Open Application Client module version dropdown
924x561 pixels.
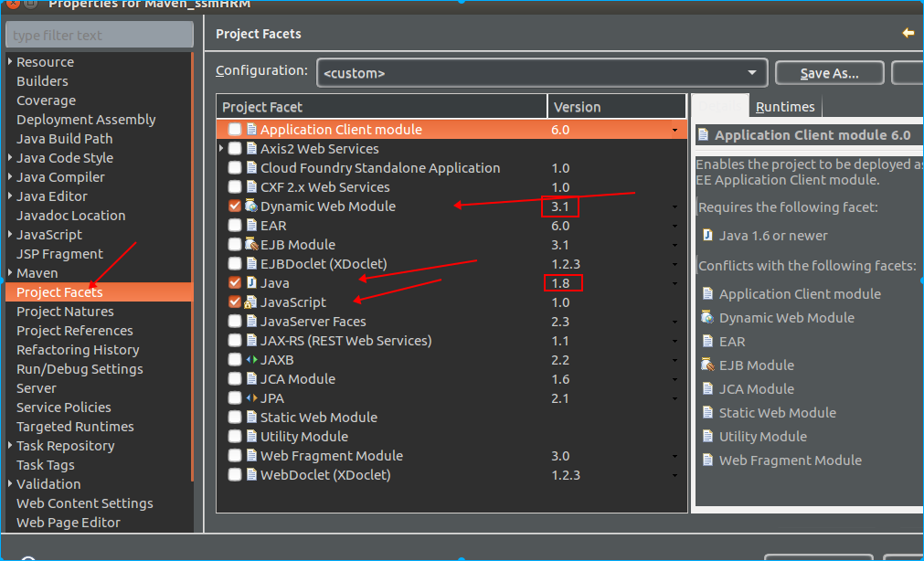tap(674, 131)
